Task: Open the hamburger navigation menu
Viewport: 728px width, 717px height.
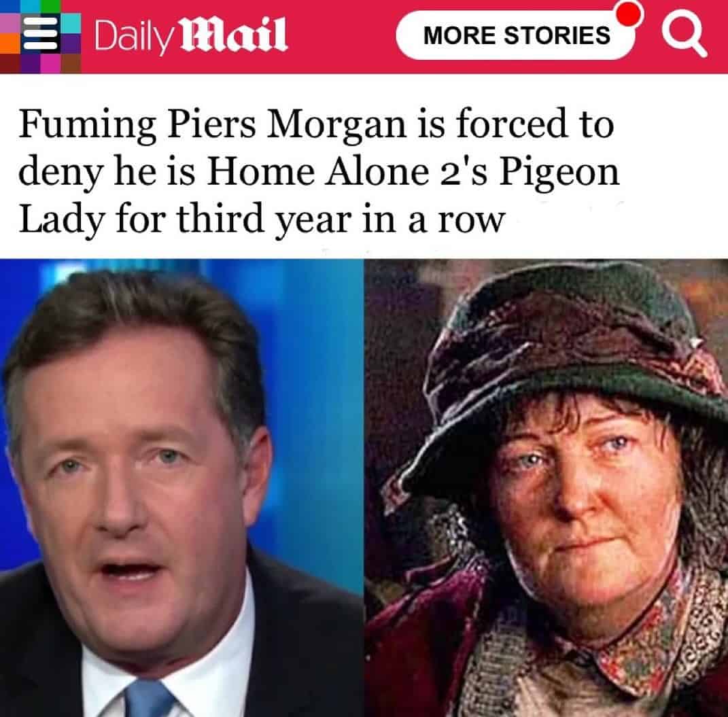Action: 40,34
